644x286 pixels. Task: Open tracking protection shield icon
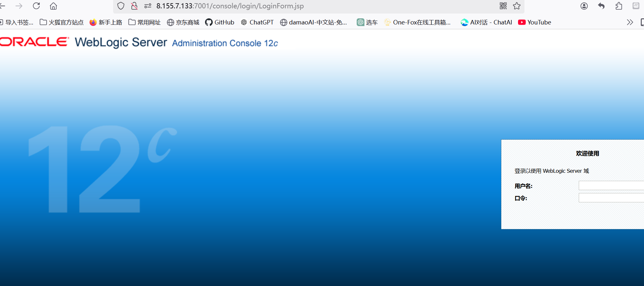(x=121, y=6)
